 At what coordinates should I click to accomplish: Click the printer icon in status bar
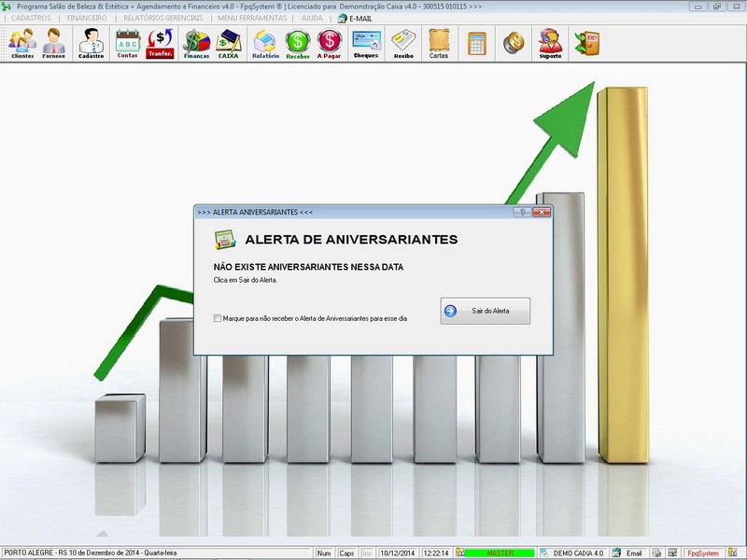pyautogui.click(x=657, y=553)
